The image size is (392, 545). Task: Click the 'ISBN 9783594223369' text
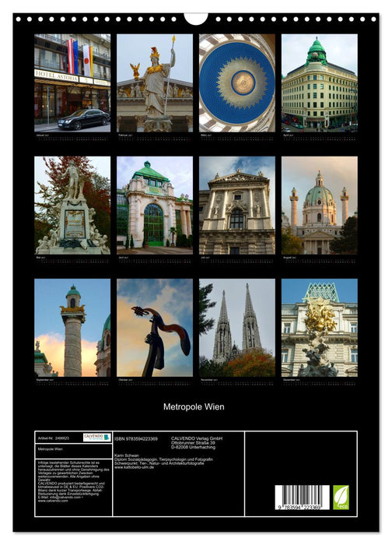point(136,439)
